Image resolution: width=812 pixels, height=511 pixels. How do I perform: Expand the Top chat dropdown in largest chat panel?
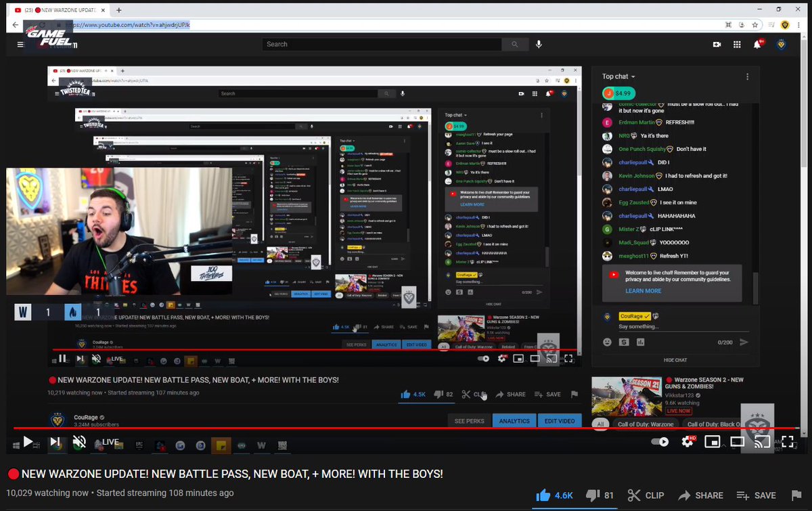tap(619, 76)
